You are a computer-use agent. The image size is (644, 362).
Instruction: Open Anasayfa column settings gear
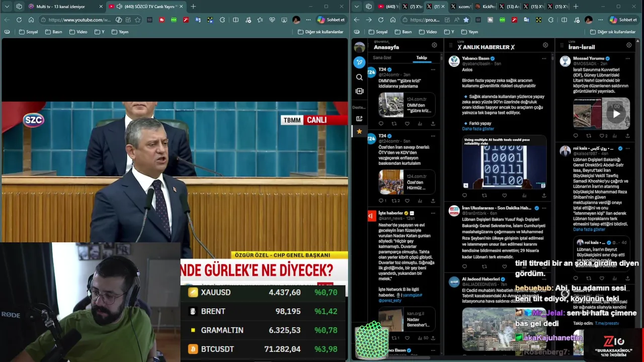click(434, 45)
